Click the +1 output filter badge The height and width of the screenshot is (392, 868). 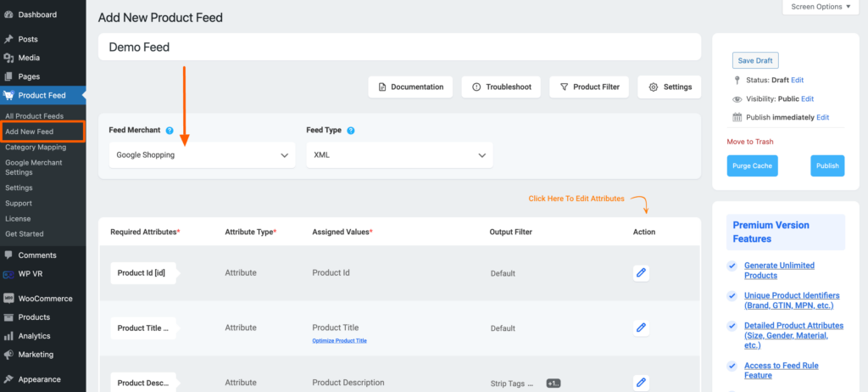553,384
